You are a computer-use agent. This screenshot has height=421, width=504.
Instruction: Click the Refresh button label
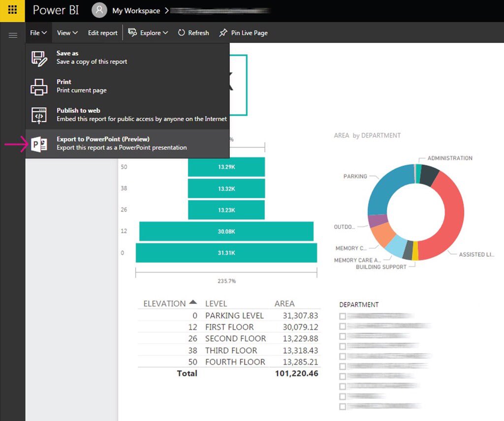tap(198, 33)
